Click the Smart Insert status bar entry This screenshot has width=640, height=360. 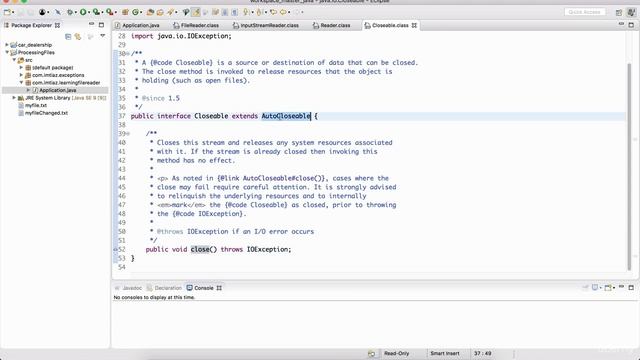(444, 353)
